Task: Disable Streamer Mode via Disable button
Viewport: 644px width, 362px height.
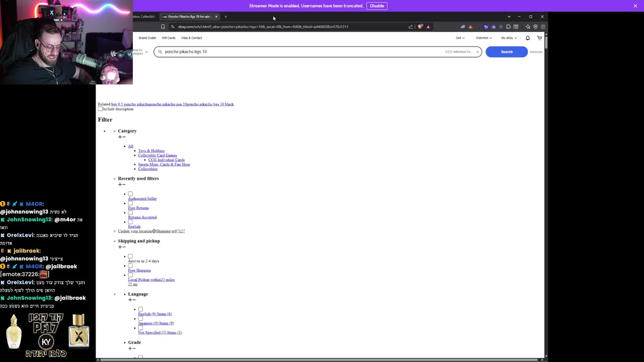Action: click(377, 6)
